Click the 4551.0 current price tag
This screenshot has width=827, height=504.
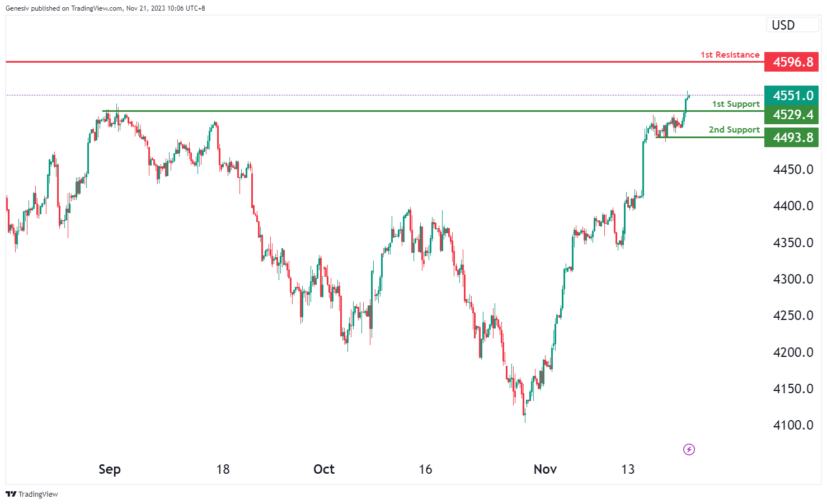coord(792,96)
